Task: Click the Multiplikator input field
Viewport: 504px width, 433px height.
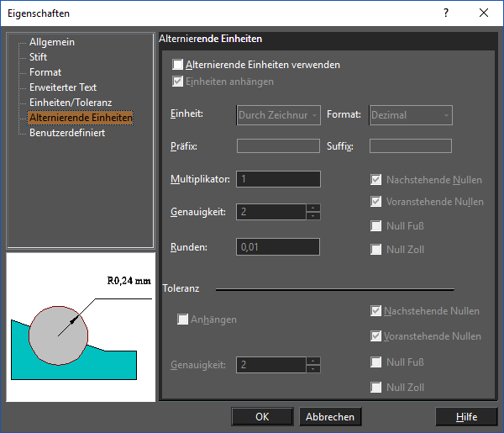Action: pos(278,179)
